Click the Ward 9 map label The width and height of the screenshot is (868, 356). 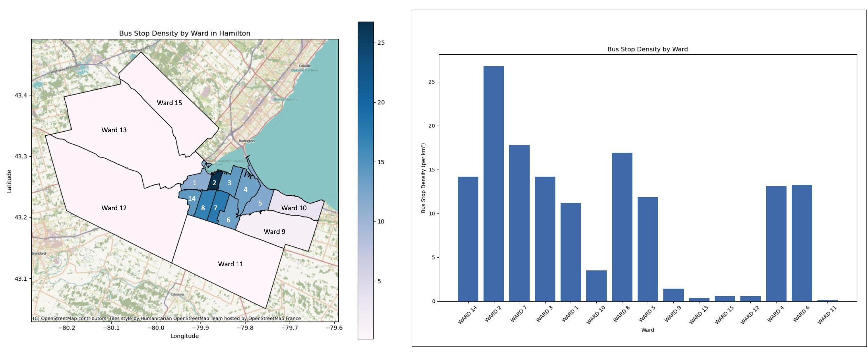tap(274, 232)
